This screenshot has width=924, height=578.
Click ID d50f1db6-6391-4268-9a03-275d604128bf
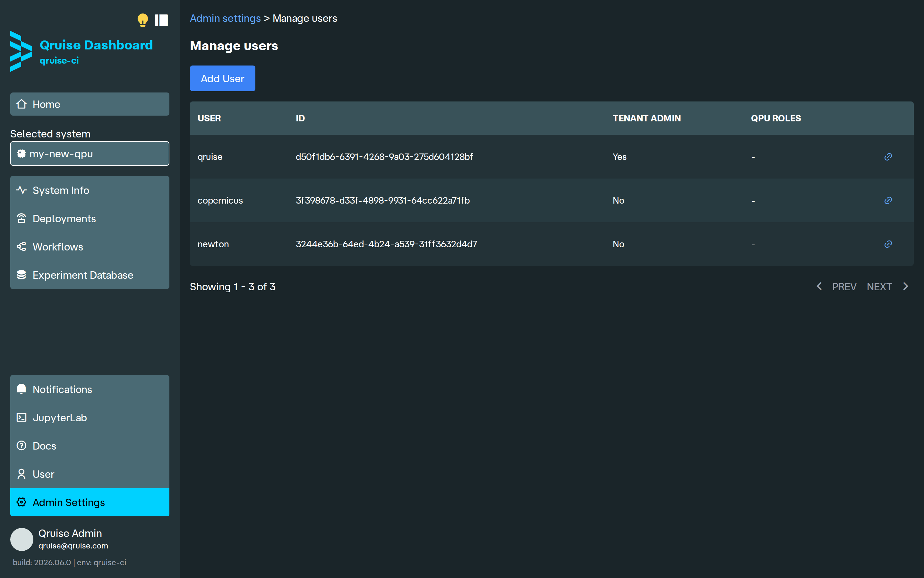click(384, 157)
